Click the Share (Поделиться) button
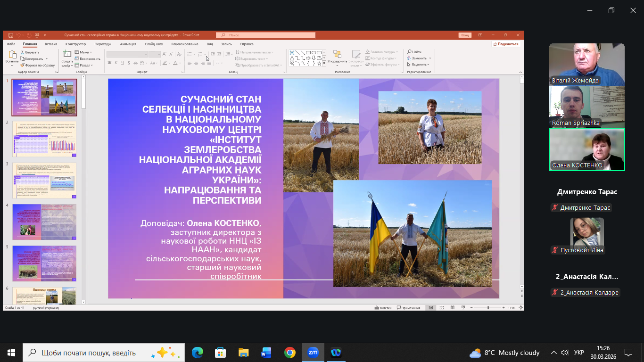Viewport: 644px width, 362px height. tap(505, 44)
